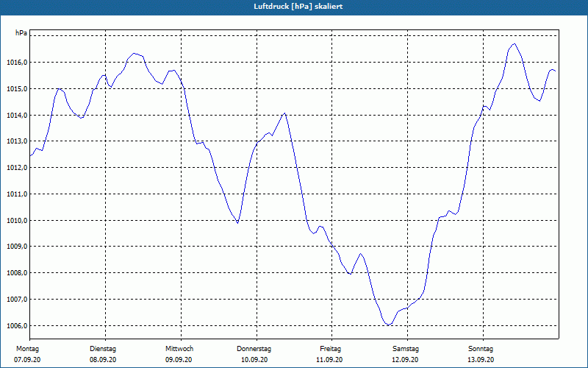
Task: Click the 'Montag' day label
Action: [x=27, y=349]
